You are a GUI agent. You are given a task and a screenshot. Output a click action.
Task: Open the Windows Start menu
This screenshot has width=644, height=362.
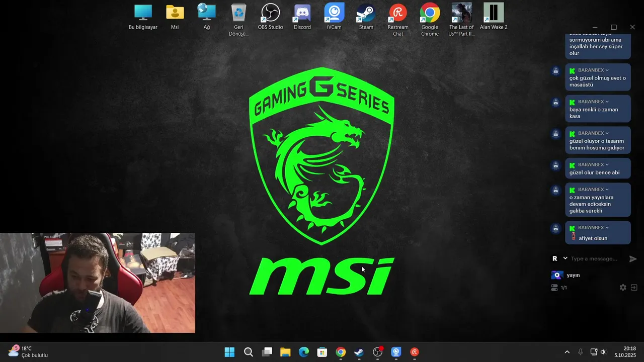[229, 352]
